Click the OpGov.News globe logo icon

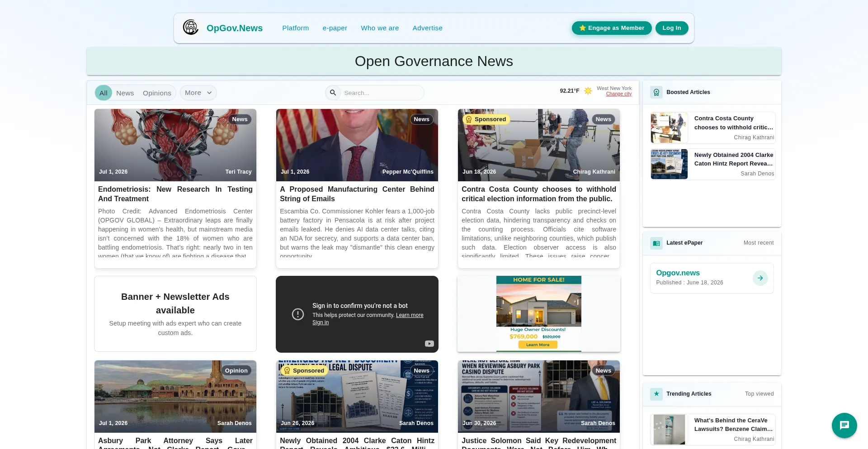click(x=191, y=28)
